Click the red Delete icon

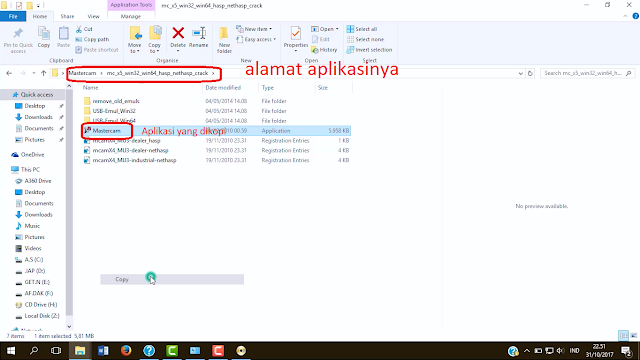pyautogui.click(x=178, y=33)
